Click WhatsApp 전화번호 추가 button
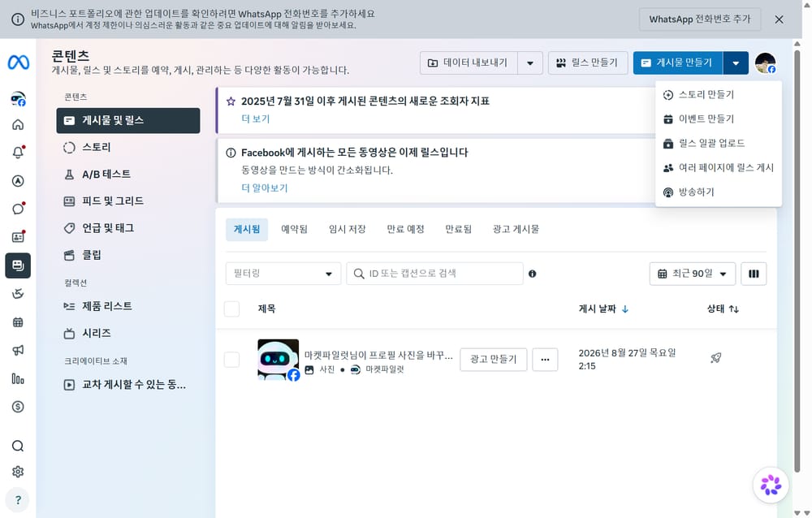Viewport: 812px width, 518px height. (x=700, y=19)
